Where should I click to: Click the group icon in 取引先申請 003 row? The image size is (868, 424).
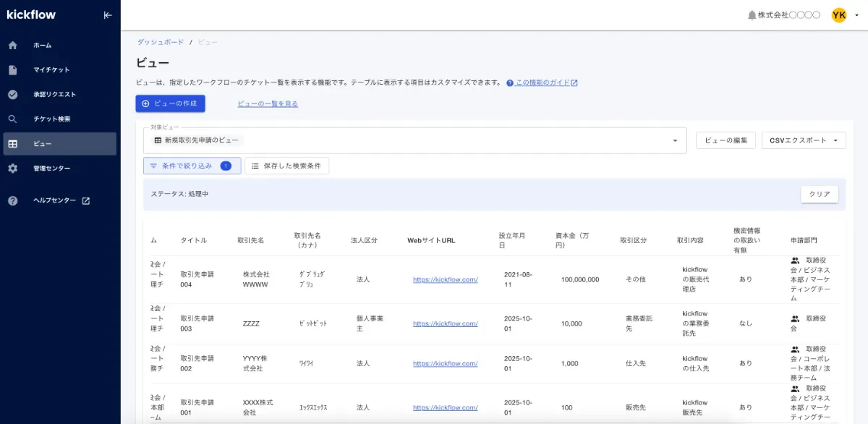795,319
